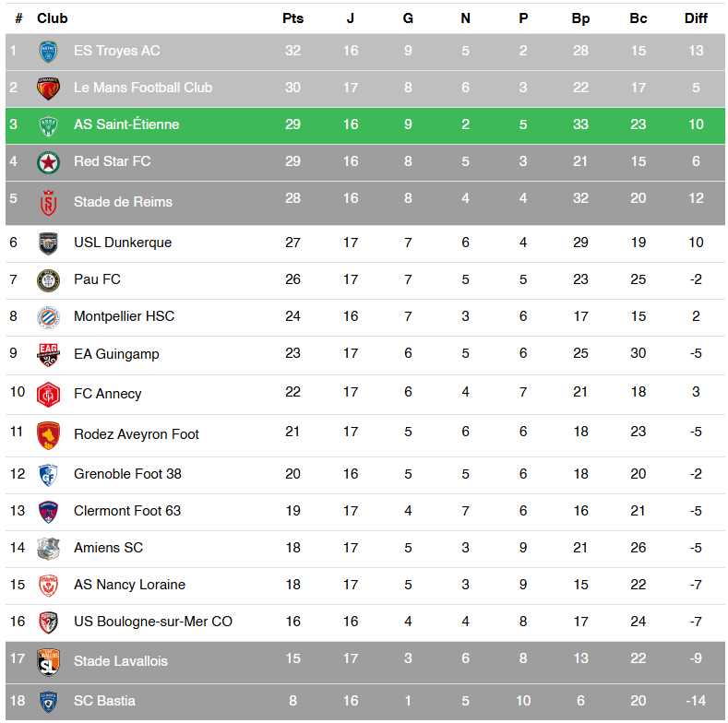Click the Le Mans Football Club logo
The height and width of the screenshot is (723, 728).
pyautogui.click(x=48, y=89)
